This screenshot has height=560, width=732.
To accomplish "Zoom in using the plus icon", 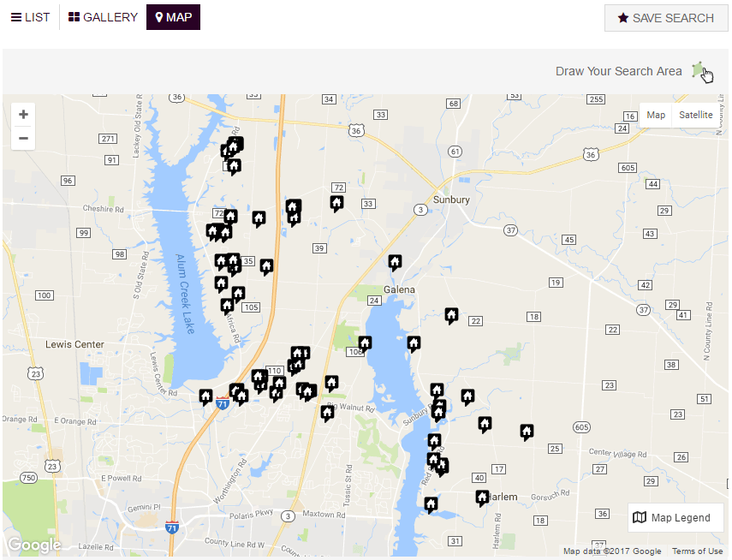I will [23, 114].
